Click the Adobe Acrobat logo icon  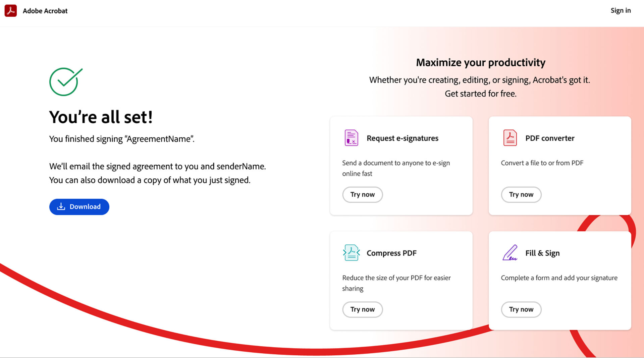(11, 11)
